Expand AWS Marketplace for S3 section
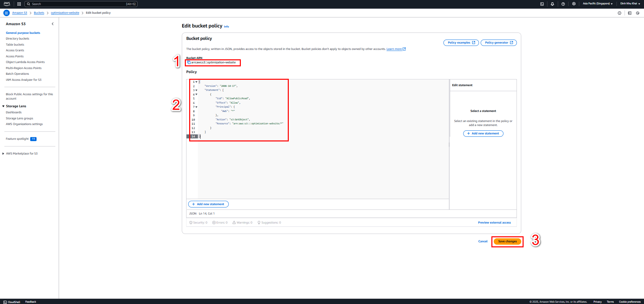The image size is (644, 304). [3, 154]
